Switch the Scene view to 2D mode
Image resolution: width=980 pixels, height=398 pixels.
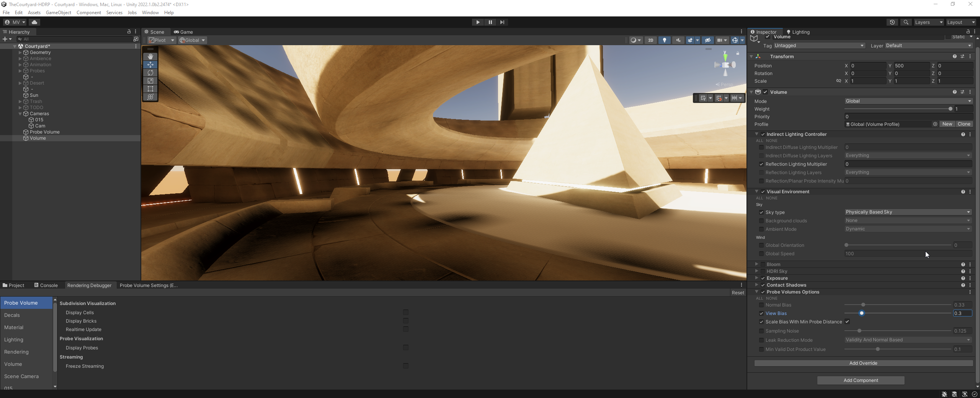tap(650, 40)
